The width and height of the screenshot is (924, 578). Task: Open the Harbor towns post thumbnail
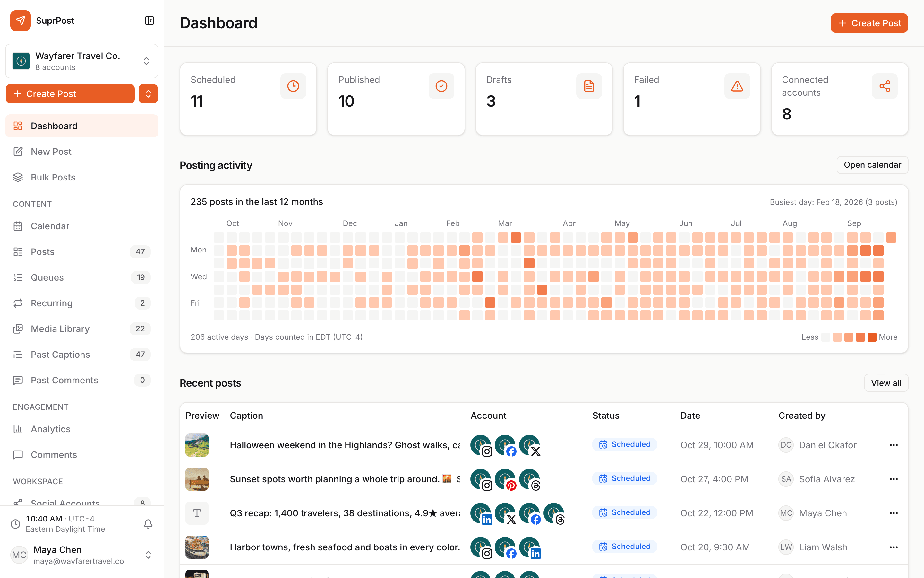click(197, 547)
